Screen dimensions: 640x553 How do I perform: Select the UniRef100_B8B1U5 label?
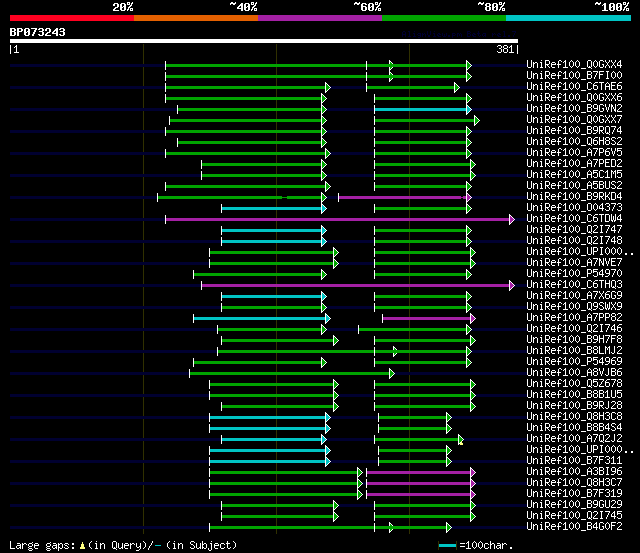(574, 395)
